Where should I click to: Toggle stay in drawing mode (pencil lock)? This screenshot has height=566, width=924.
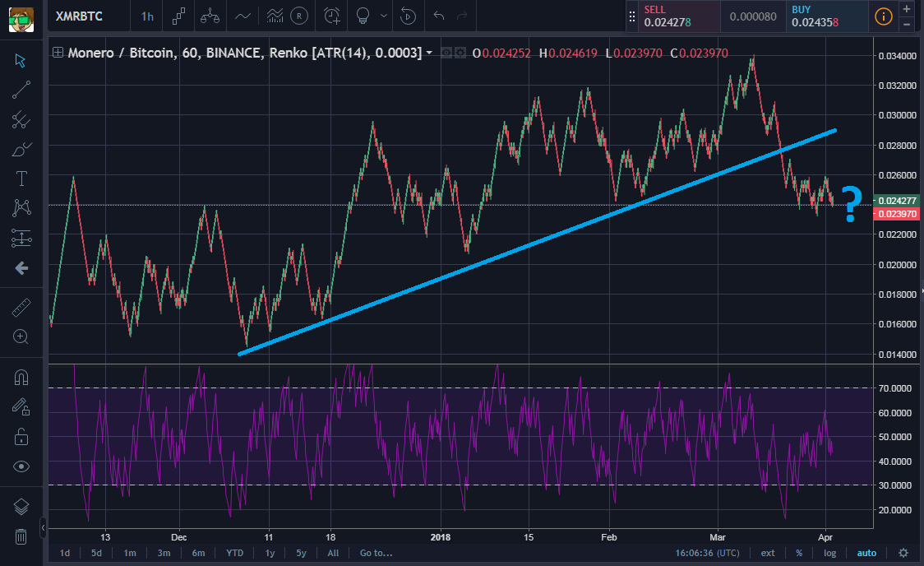click(x=21, y=406)
